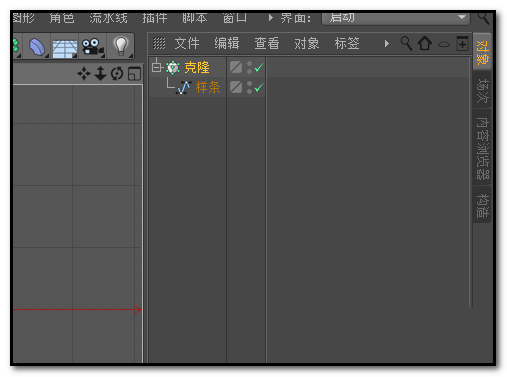507x377 pixels.
Task: Select the 克隆 object name
Action: coord(197,68)
